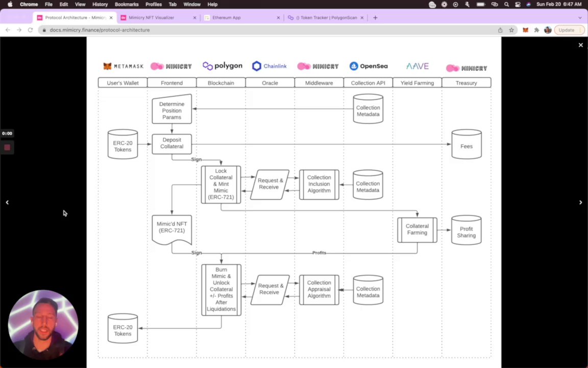Click the Apple menu icon
Image resolution: width=588 pixels, height=368 pixels.
(x=10, y=5)
